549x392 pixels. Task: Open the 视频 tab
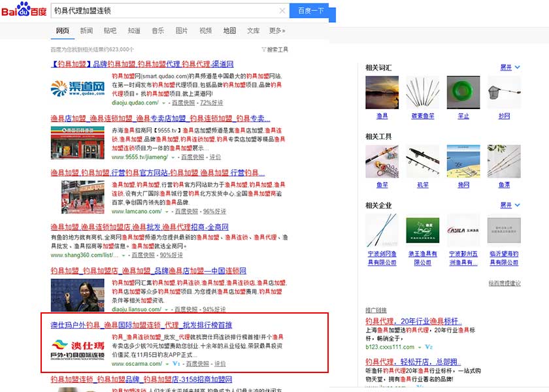pos(205,31)
